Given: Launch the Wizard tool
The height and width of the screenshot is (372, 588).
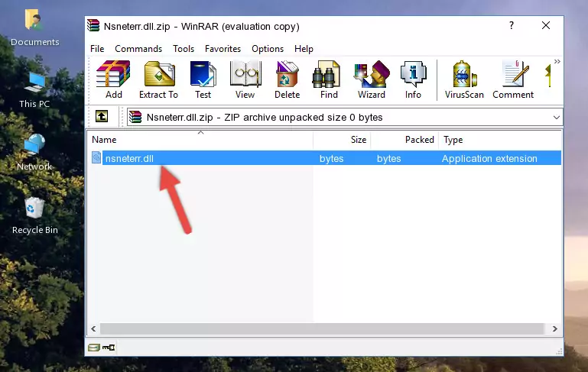Looking at the screenshot, I should pyautogui.click(x=372, y=79).
